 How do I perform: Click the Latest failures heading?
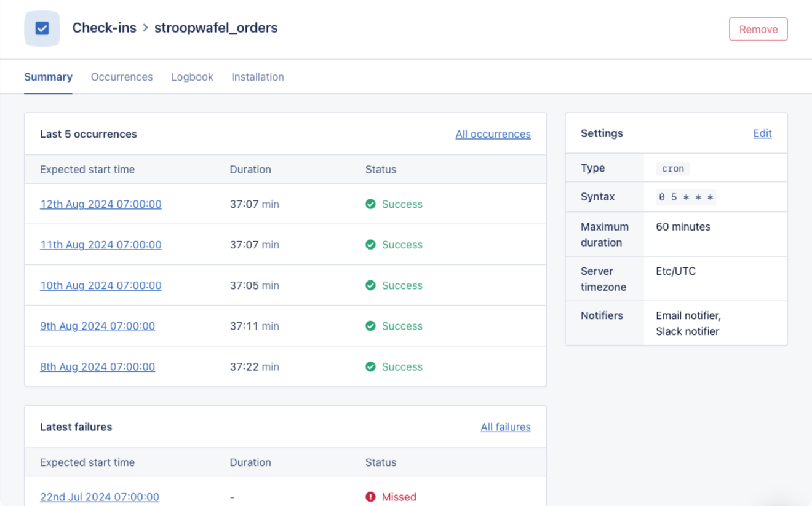pyautogui.click(x=76, y=427)
